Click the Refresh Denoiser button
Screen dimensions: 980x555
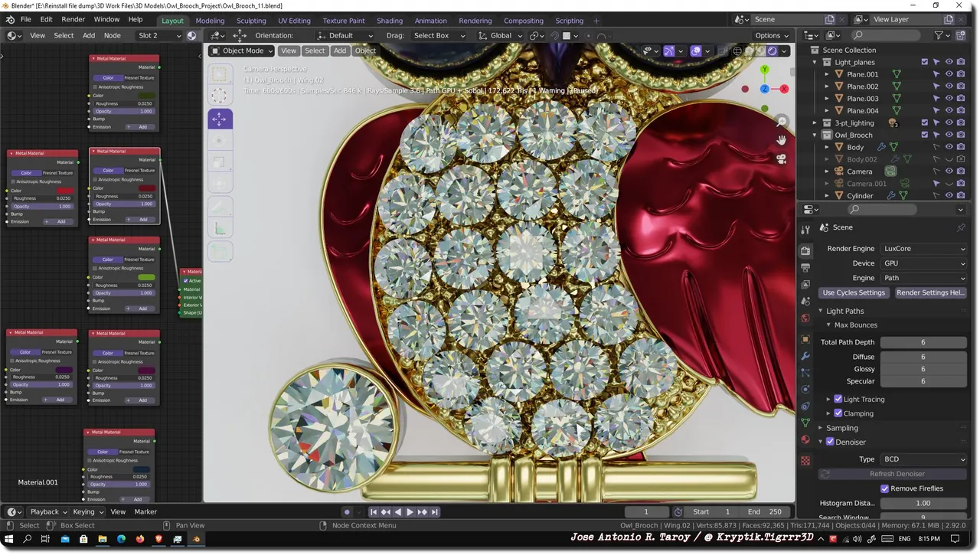pyautogui.click(x=893, y=474)
